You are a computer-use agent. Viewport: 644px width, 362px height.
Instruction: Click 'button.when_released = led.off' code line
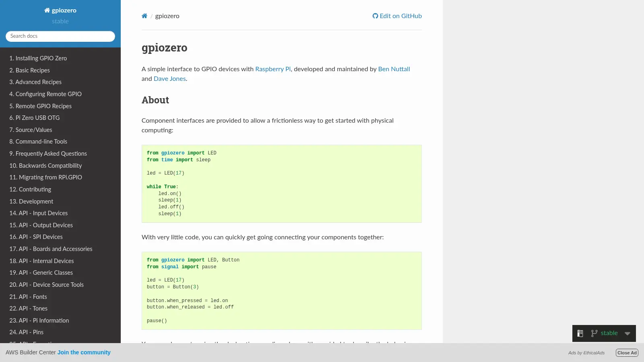(x=190, y=307)
